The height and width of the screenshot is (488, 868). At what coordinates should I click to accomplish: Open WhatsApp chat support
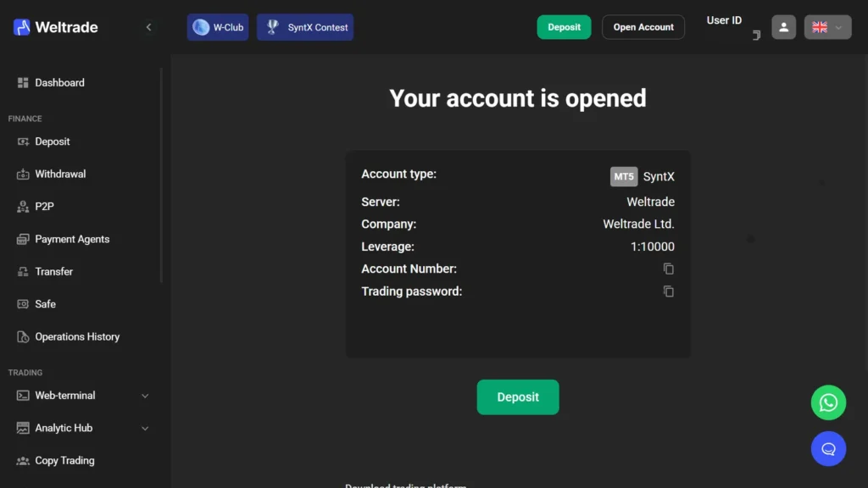(x=828, y=402)
